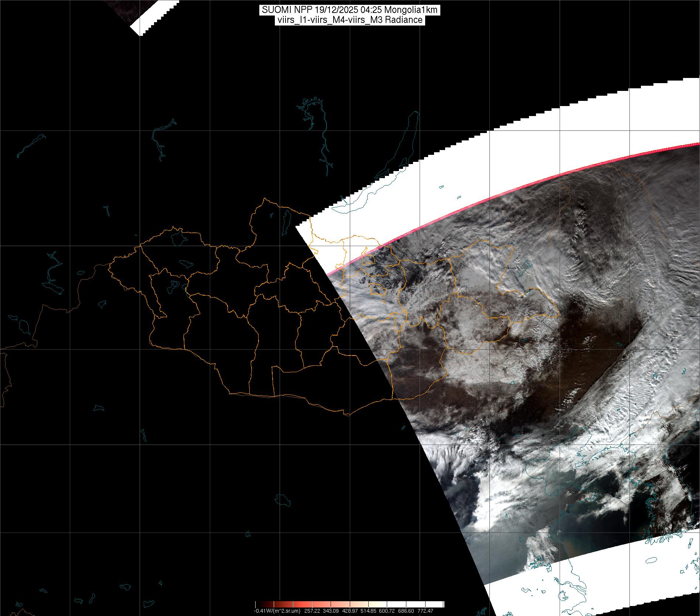Click the 686.60 colorbar tick label
This screenshot has width=700, height=616.
406,611
